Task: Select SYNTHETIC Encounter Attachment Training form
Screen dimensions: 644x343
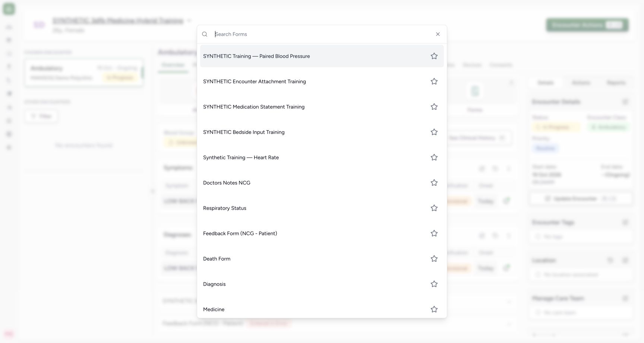Action: point(322,82)
